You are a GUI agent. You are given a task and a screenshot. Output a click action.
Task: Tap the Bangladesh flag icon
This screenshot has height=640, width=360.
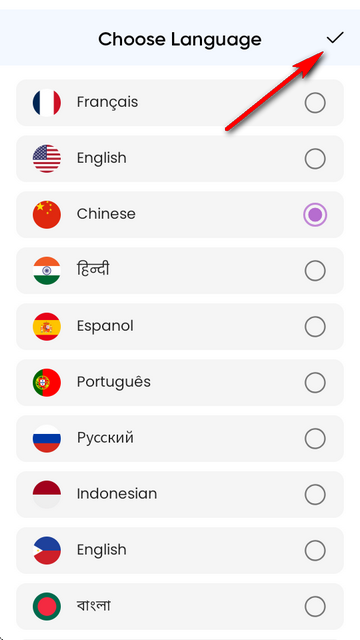(x=47, y=607)
